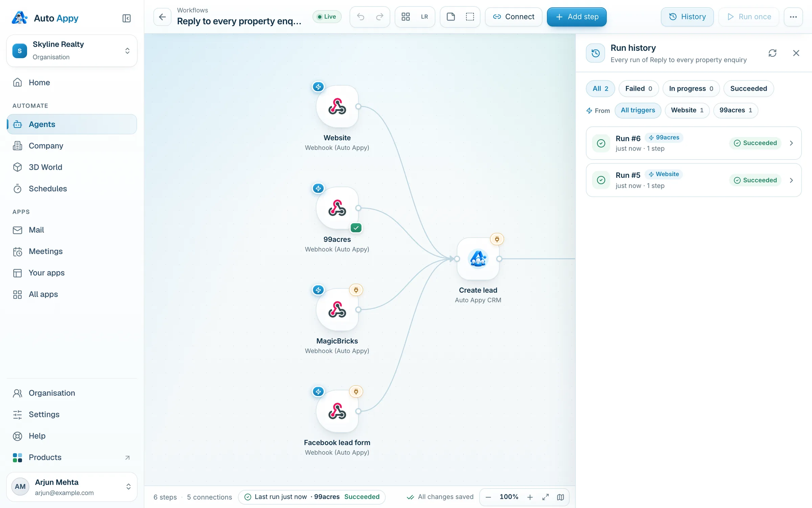Select the Facebook lead form node
Image resolution: width=812 pixels, height=508 pixels.
coord(337,411)
